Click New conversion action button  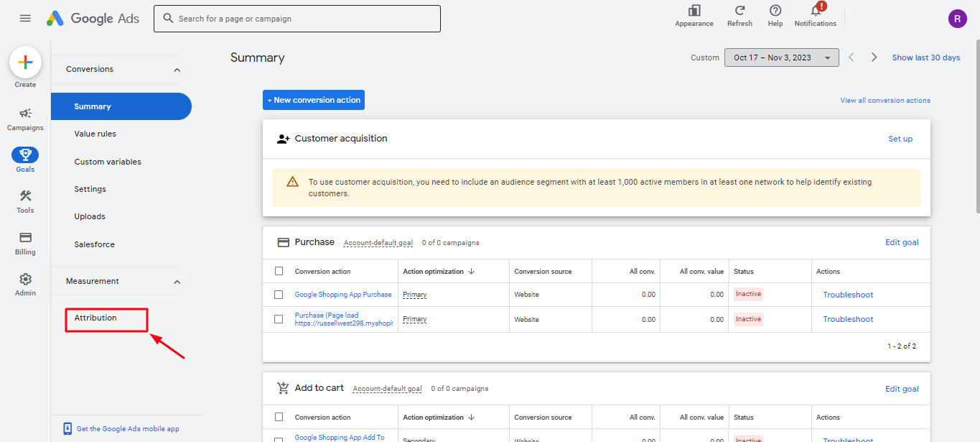coord(314,100)
